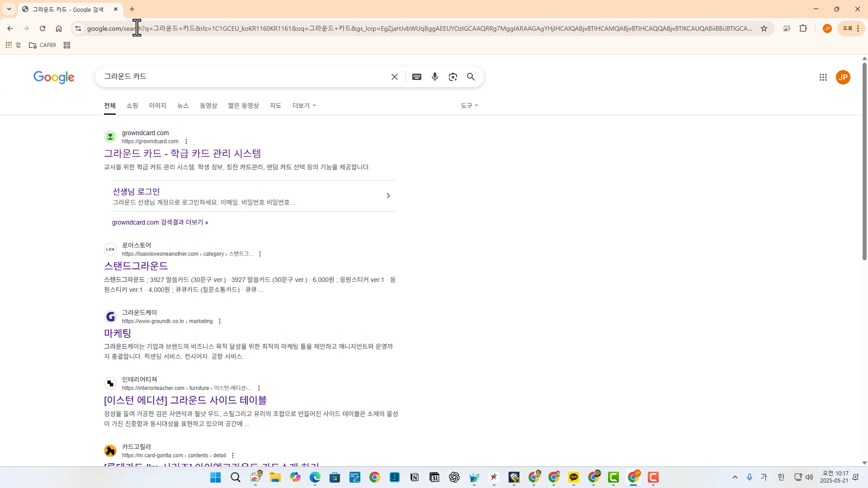868x488 pixels.
Task: Open the Google account JP avatar
Action: coord(843,77)
